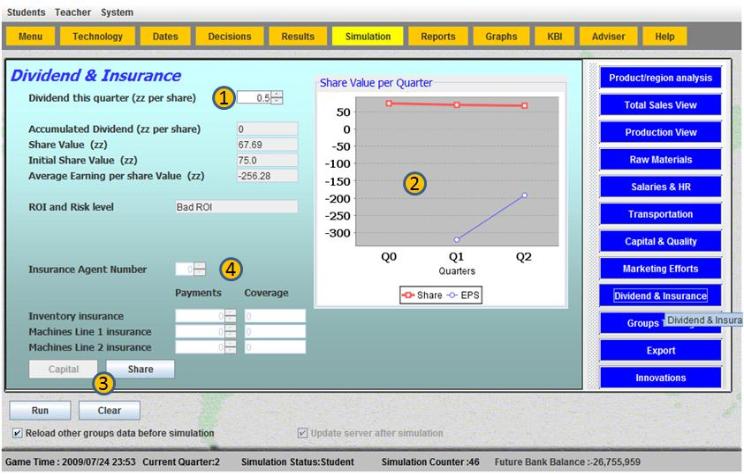
Task: Open the Adviser toolbar section
Action: (x=609, y=36)
